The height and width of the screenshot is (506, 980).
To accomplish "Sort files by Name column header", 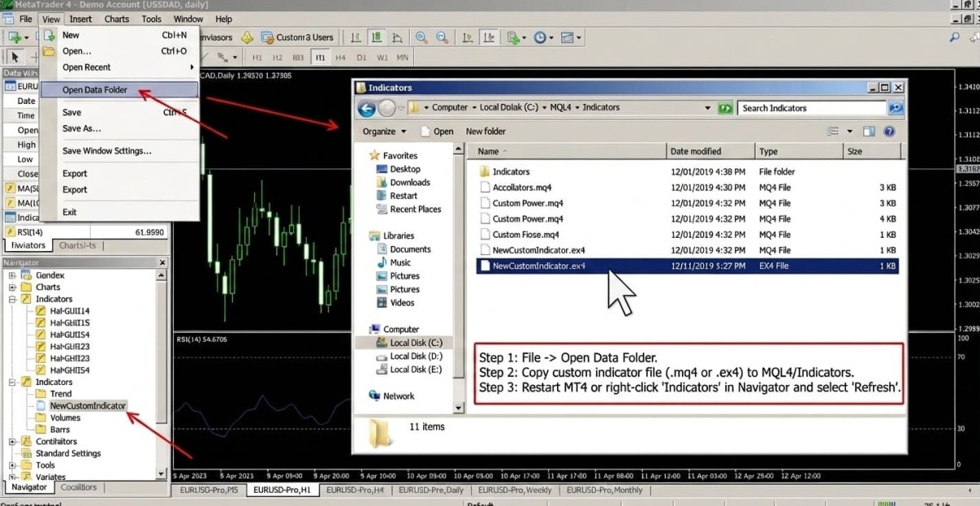I will pos(570,151).
